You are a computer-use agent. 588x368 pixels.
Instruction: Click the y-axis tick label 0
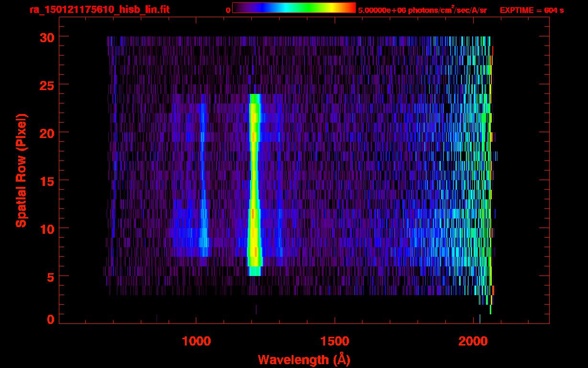pos(51,320)
